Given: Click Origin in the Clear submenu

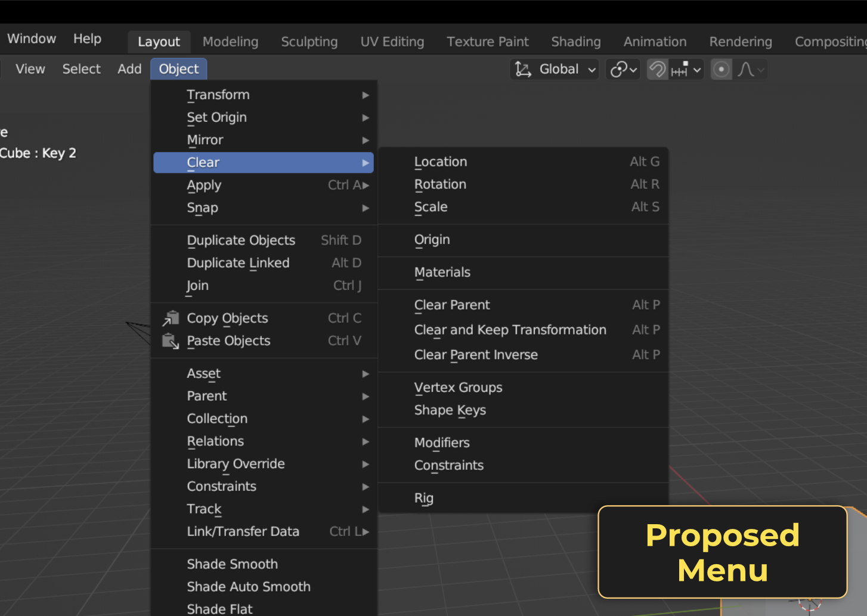Looking at the screenshot, I should coord(524,240).
